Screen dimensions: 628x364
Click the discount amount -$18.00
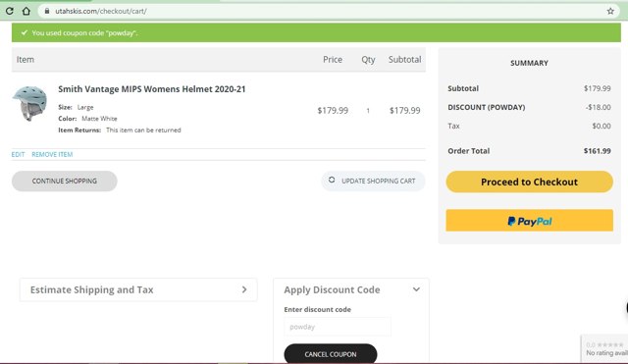(598, 107)
